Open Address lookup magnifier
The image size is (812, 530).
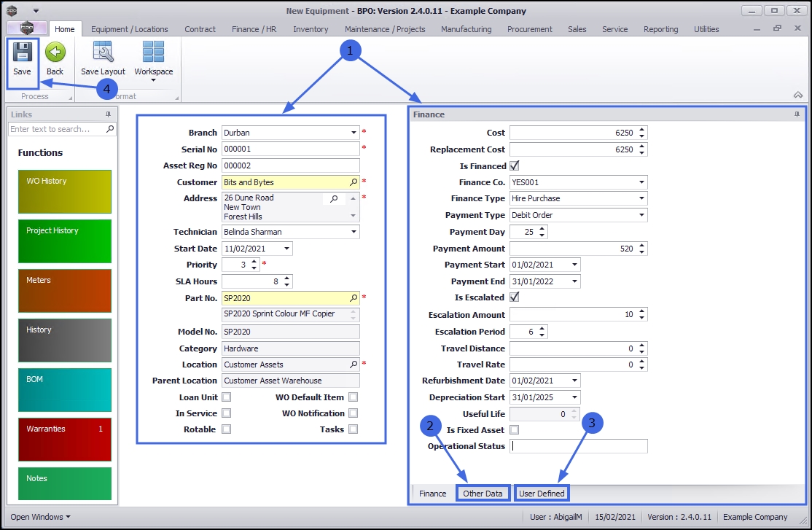coord(334,198)
